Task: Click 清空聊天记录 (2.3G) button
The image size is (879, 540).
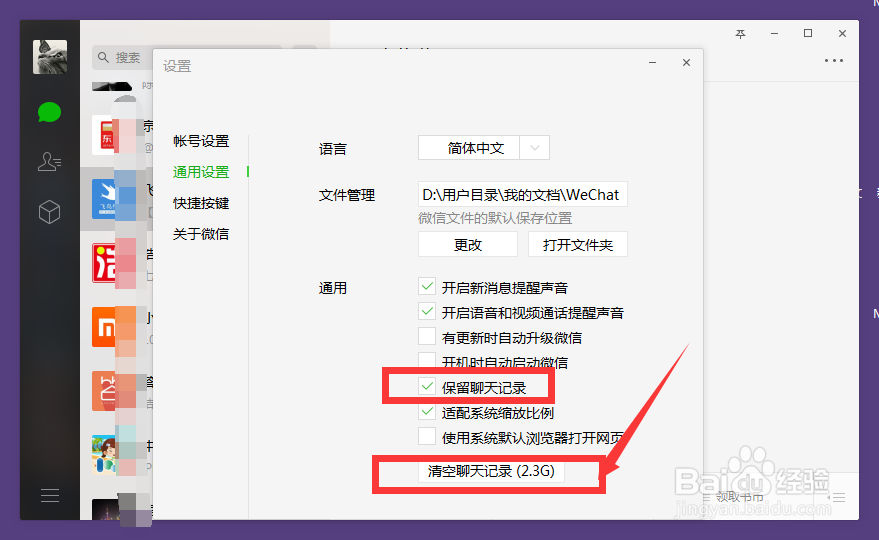Action: coord(491,471)
